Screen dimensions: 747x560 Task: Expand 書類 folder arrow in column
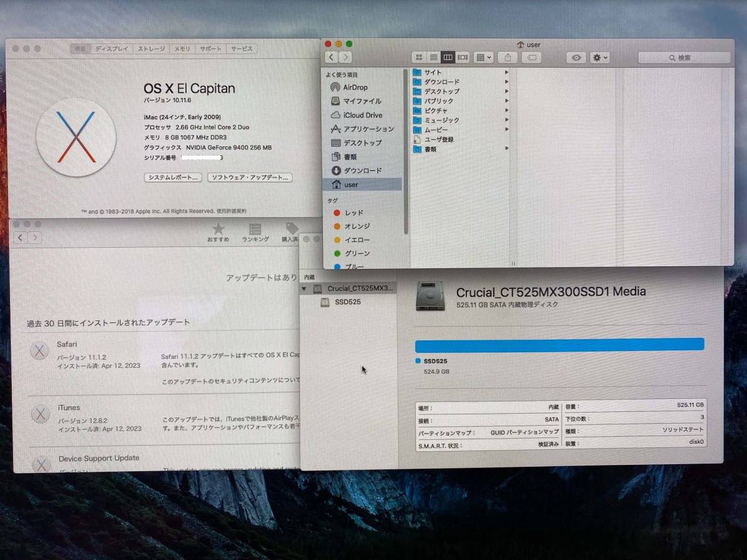point(507,149)
